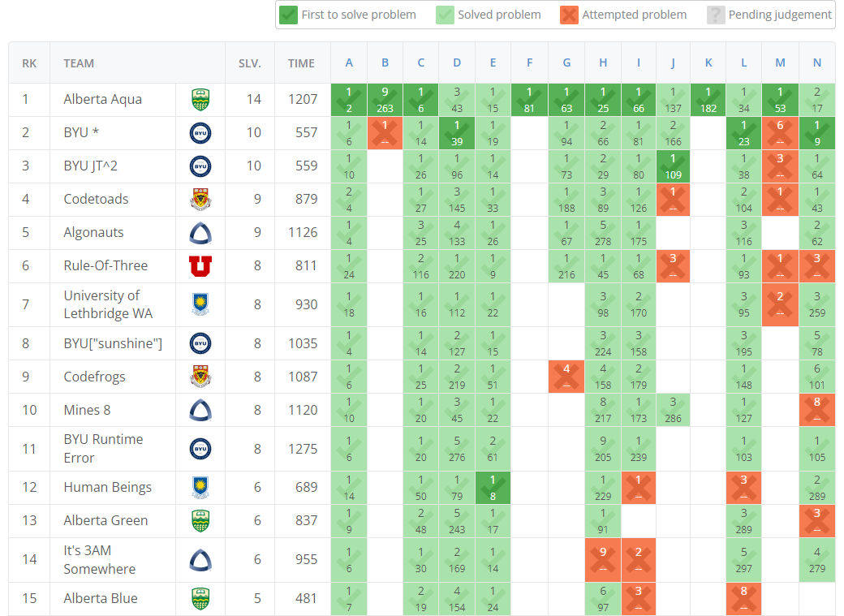This screenshot has height=616, width=844.
Task: Sort the scoreboard by the SLV. column
Action: (249, 62)
